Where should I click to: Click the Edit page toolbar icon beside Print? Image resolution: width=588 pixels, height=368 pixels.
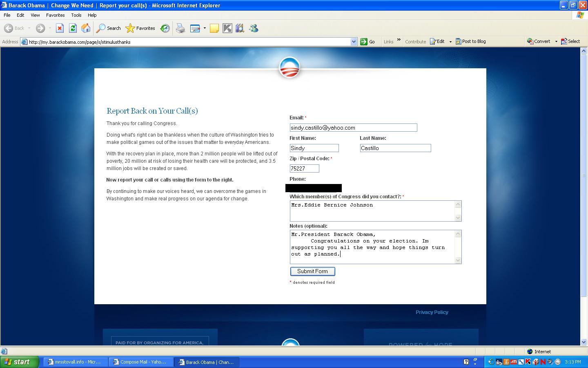195,28
